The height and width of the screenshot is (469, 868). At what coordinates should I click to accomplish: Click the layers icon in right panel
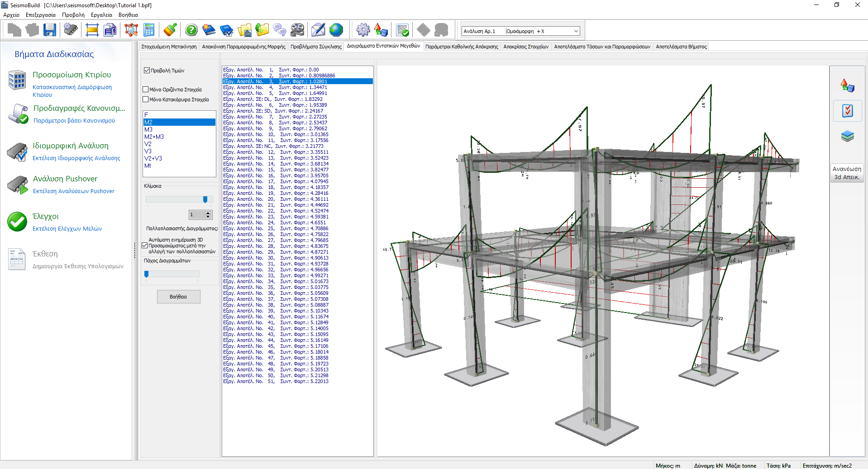point(847,136)
